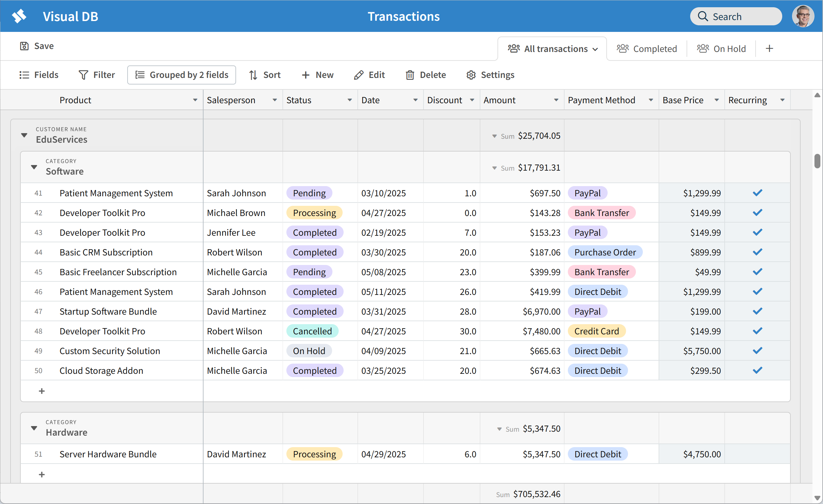This screenshot has width=823, height=504.
Task: Collapse the EduServices customer group
Action: pyautogui.click(x=24, y=135)
